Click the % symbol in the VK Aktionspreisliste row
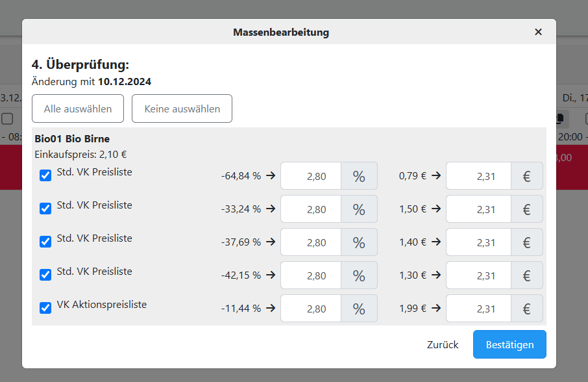588x382 pixels. point(359,309)
